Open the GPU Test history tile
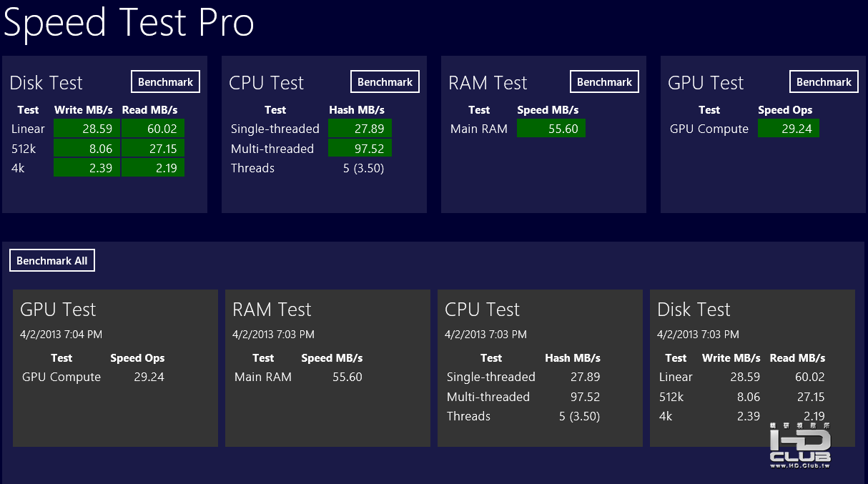 (x=115, y=368)
